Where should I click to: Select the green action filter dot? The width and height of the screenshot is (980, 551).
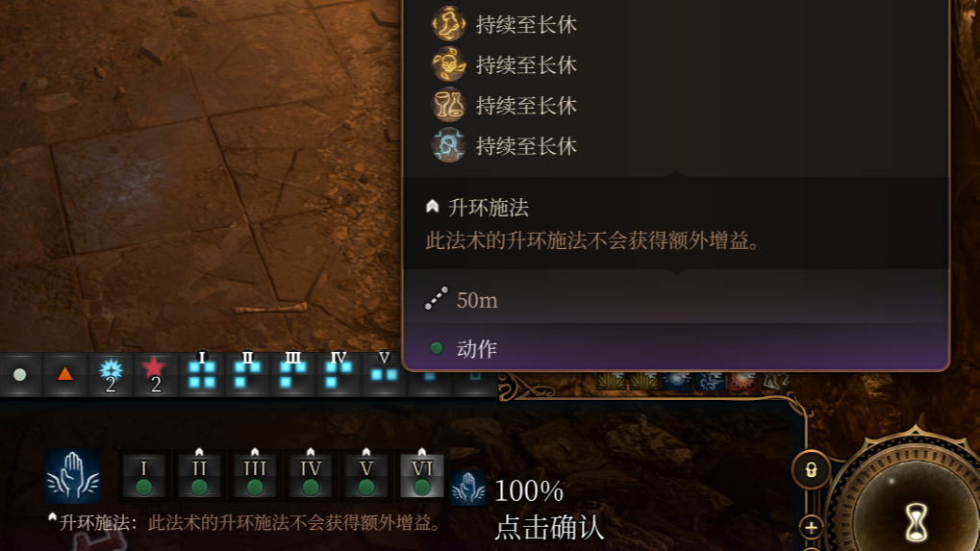20,374
